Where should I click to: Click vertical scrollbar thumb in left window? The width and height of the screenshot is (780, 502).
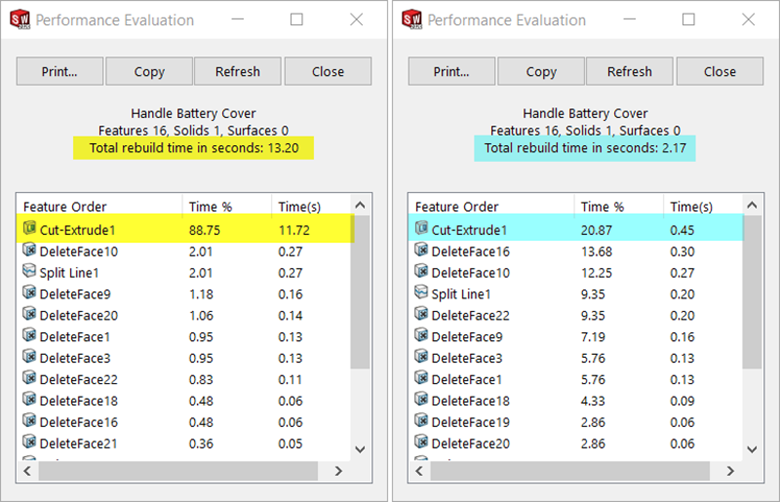[360, 292]
